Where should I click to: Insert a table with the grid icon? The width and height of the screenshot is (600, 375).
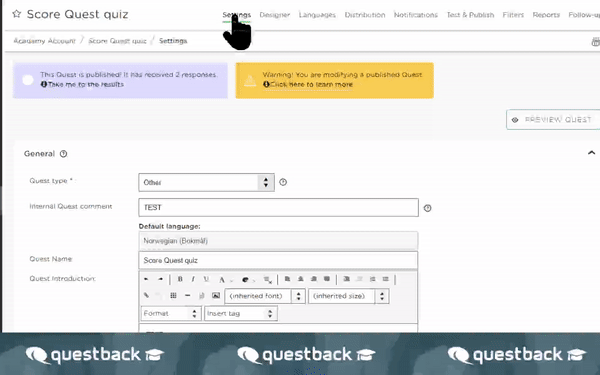pos(173,295)
